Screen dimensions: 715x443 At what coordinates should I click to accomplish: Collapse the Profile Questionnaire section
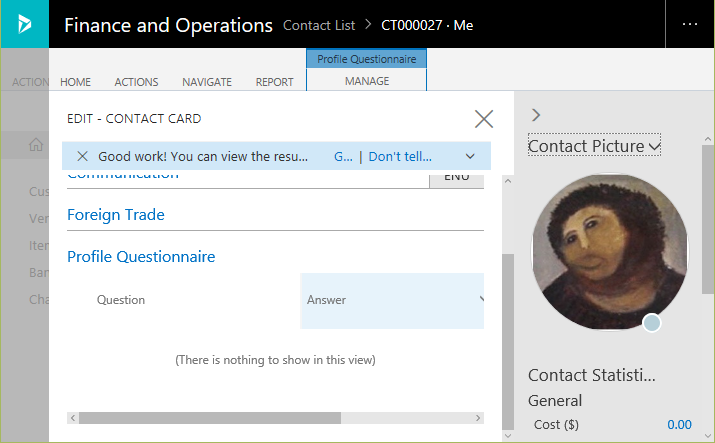click(x=141, y=257)
